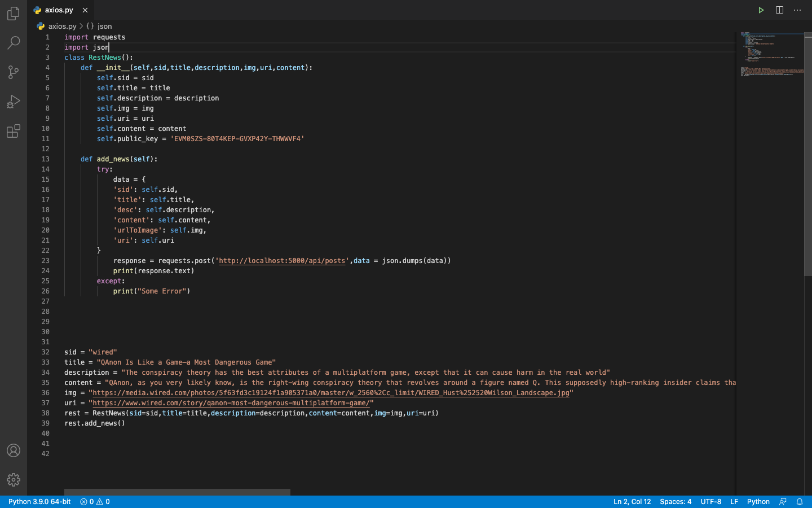The image size is (812, 508).
Task: Click the 'sid = "wired"' assignment
Action: point(91,352)
